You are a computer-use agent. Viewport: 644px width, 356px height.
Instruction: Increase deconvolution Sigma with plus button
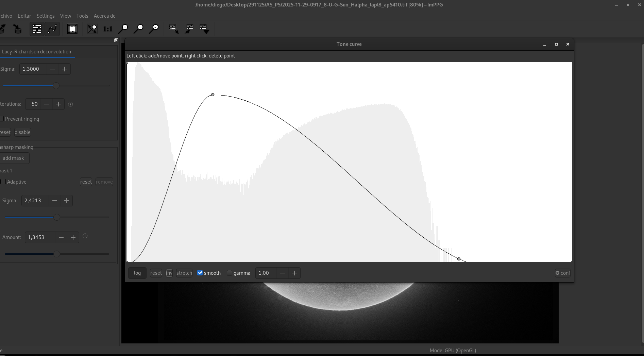click(65, 69)
